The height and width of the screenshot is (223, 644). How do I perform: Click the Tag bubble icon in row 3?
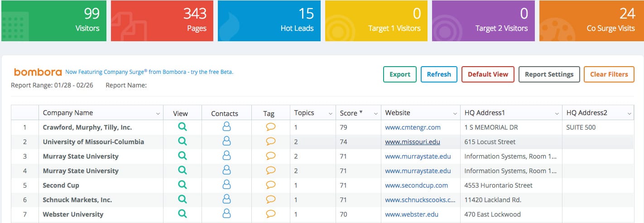pyautogui.click(x=271, y=156)
